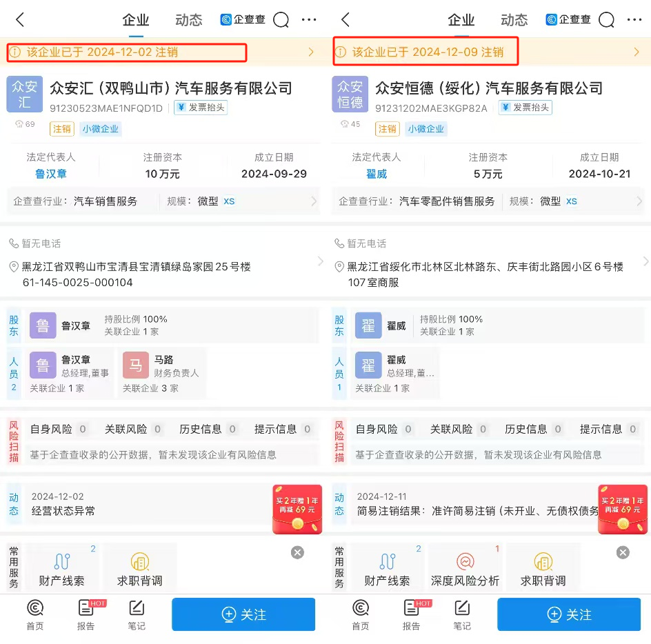Open personnel card 翟威 总经理
The height and width of the screenshot is (644, 651).
click(x=395, y=373)
